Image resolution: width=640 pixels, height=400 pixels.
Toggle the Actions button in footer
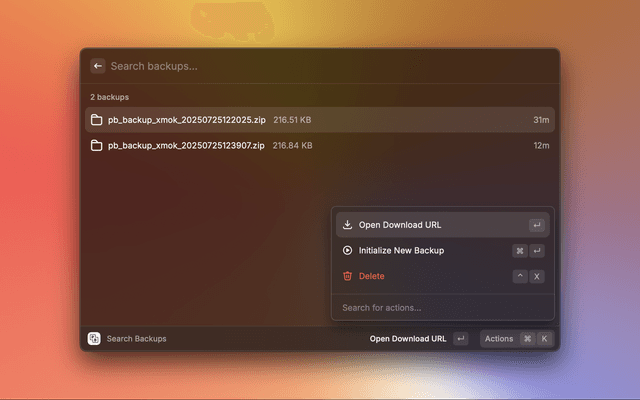tap(499, 339)
